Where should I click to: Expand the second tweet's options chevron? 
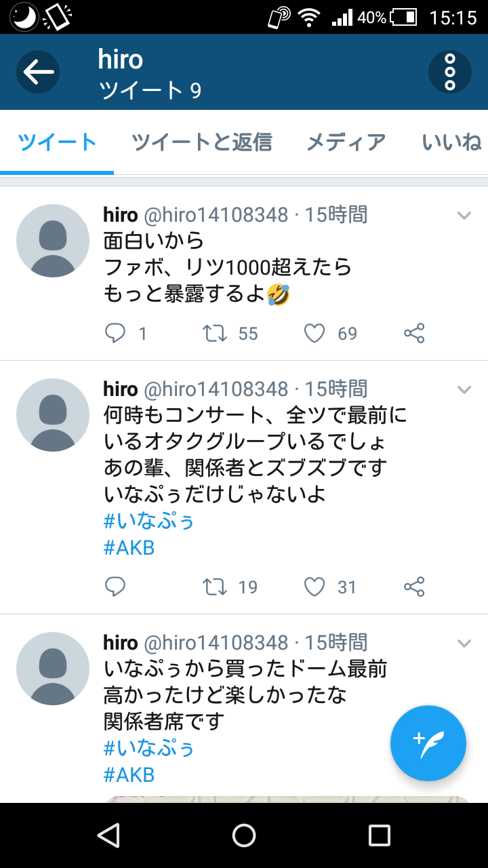tap(464, 389)
